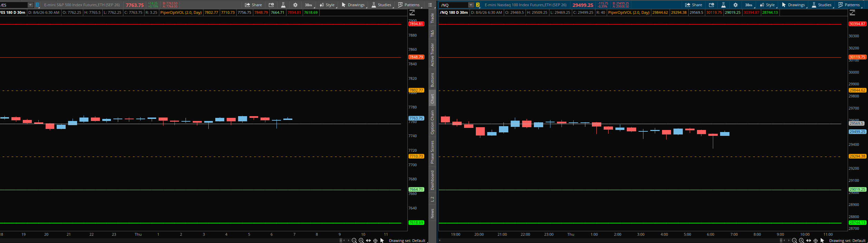Open the Active Trader sidebar tab
The image size is (868, 243).
432,55
